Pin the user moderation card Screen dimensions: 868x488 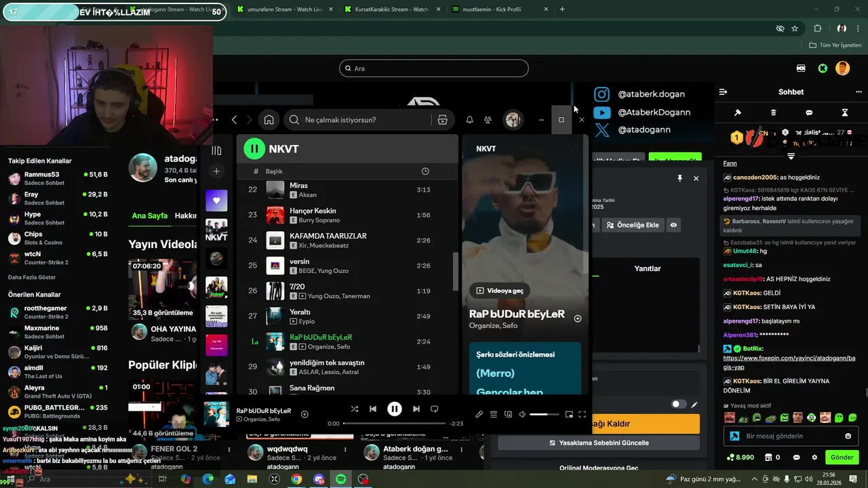679,178
